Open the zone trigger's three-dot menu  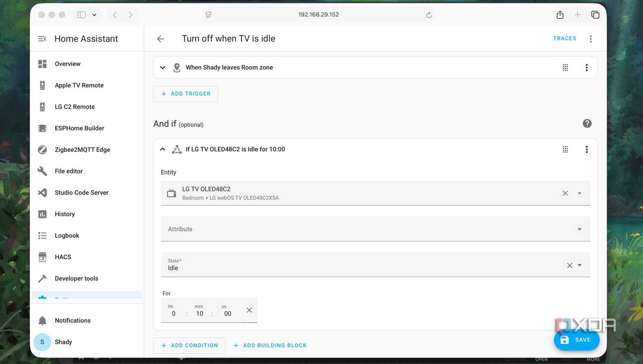tap(587, 67)
